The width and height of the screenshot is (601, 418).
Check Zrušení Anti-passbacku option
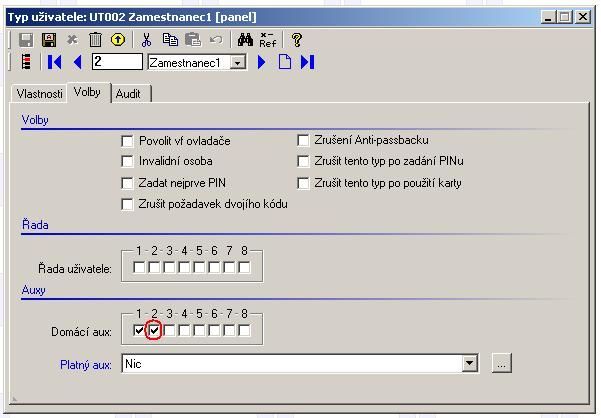point(304,141)
